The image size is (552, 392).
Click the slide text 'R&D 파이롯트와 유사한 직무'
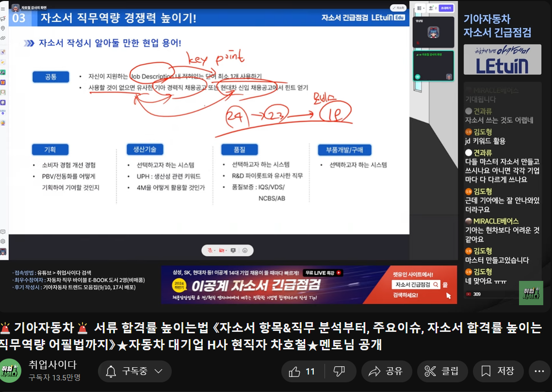coord(267,176)
